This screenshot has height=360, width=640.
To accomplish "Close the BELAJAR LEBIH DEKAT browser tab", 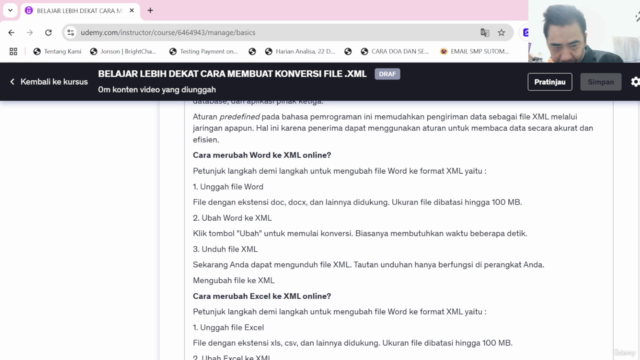I will [x=131, y=11].
